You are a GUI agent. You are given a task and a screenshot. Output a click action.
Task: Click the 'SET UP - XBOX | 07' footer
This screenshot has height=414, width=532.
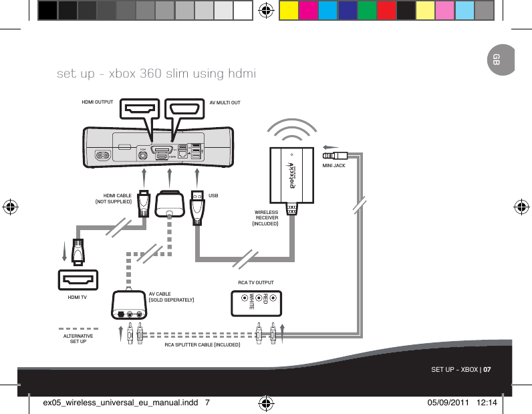click(x=461, y=369)
